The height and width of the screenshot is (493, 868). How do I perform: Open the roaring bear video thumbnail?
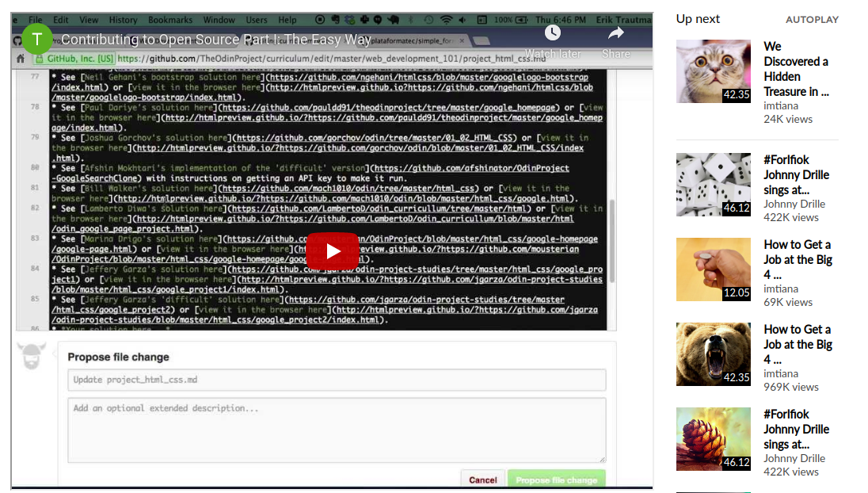click(x=713, y=354)
